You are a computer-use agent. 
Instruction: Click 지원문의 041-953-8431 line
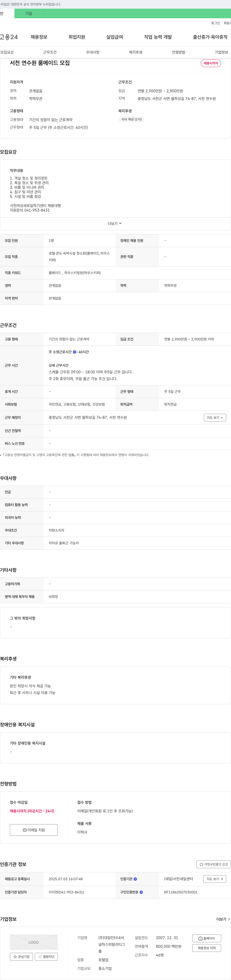(30, 210)
